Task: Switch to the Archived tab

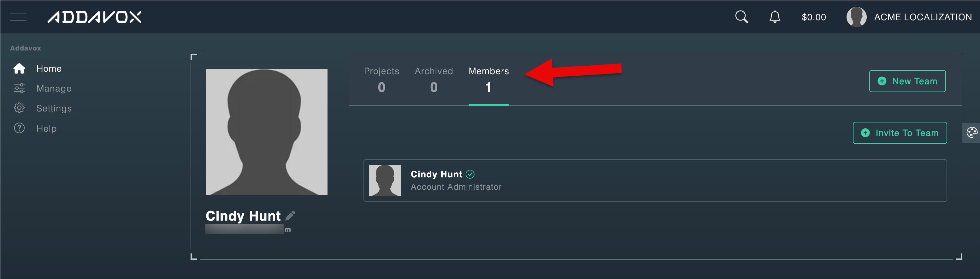Action: tap(434, 80)
